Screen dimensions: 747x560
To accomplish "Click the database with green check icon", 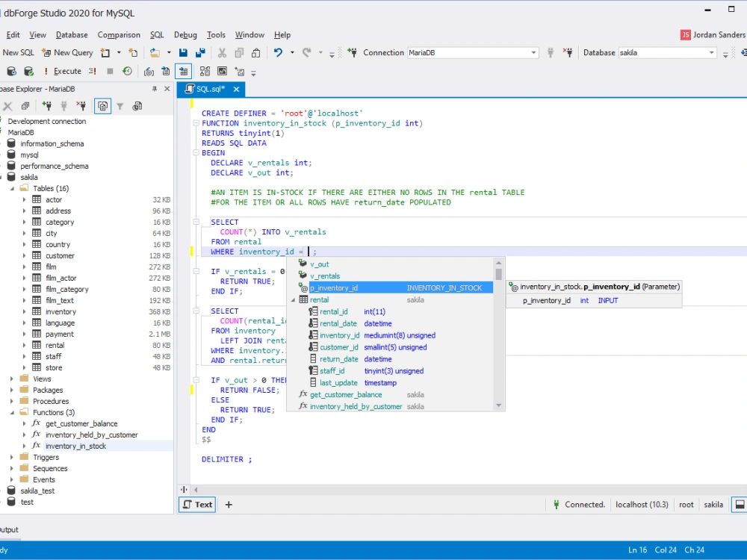I will pos(29,72).
